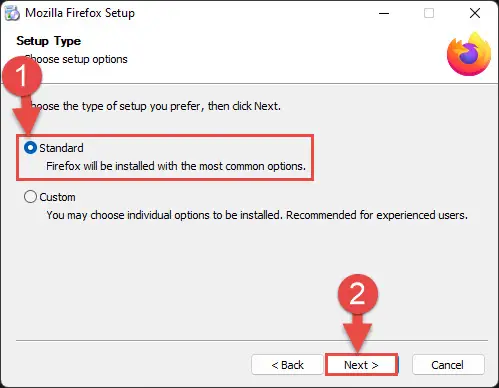Click the "Custom" option label
Screen dimensions: 499x388
[x=57, y=197]
